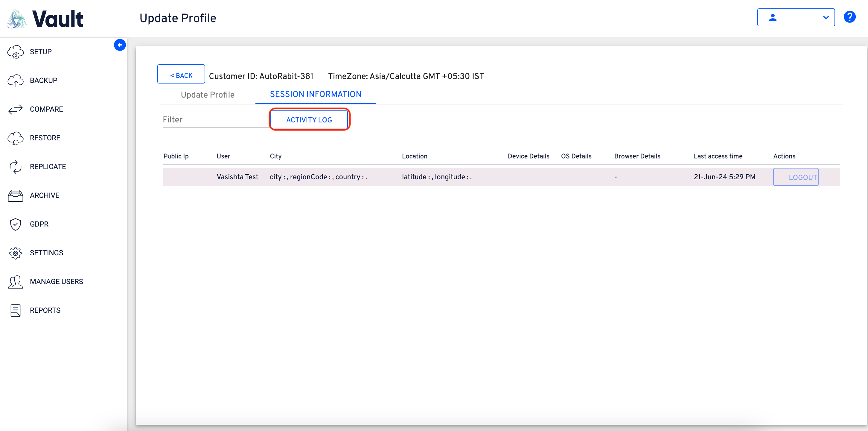Expand the user account dropdown
868x431 pixels.
796,17
